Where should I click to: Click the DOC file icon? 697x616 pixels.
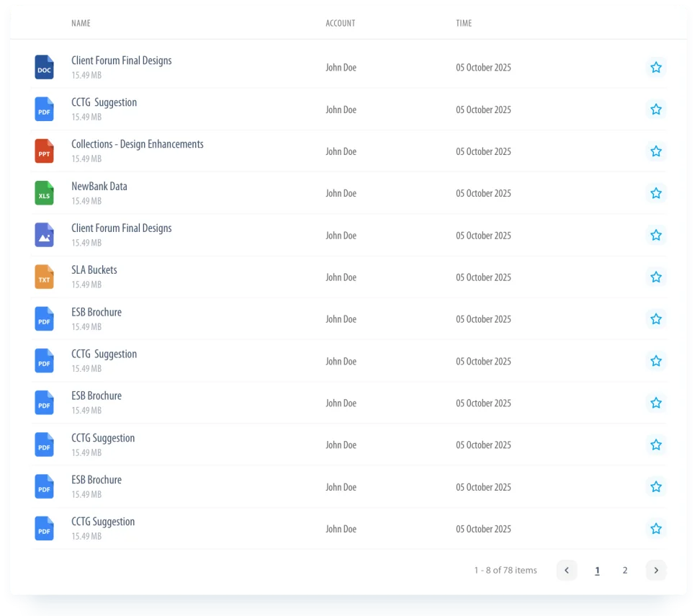(x=44, y=68)
